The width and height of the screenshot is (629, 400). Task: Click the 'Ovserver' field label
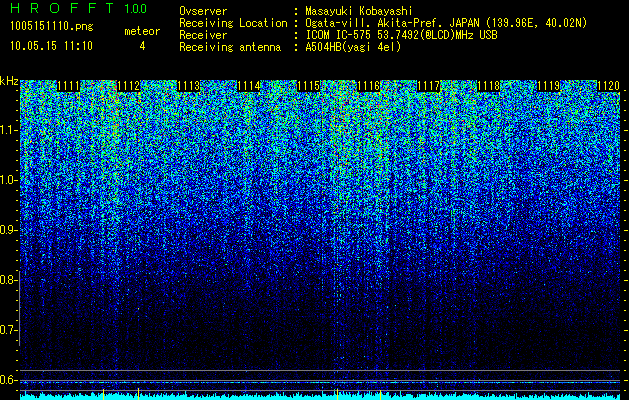(x=203, y=11)
